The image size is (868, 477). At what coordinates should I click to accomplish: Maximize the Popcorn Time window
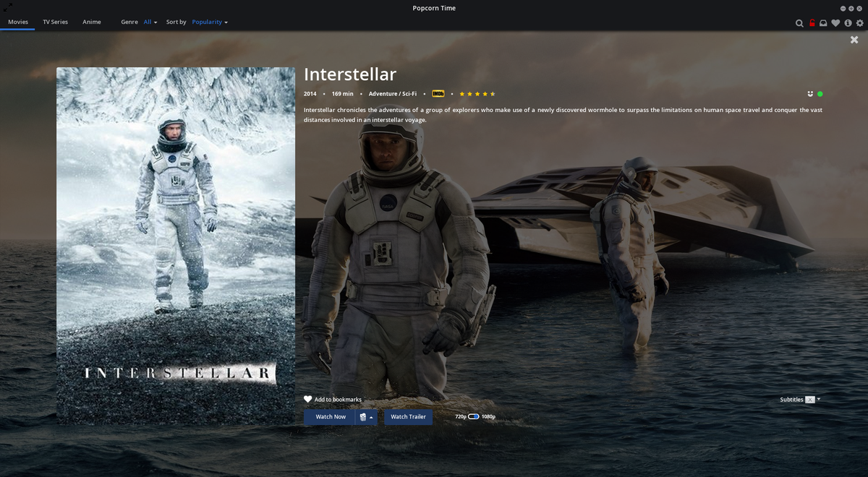(851, 8)
